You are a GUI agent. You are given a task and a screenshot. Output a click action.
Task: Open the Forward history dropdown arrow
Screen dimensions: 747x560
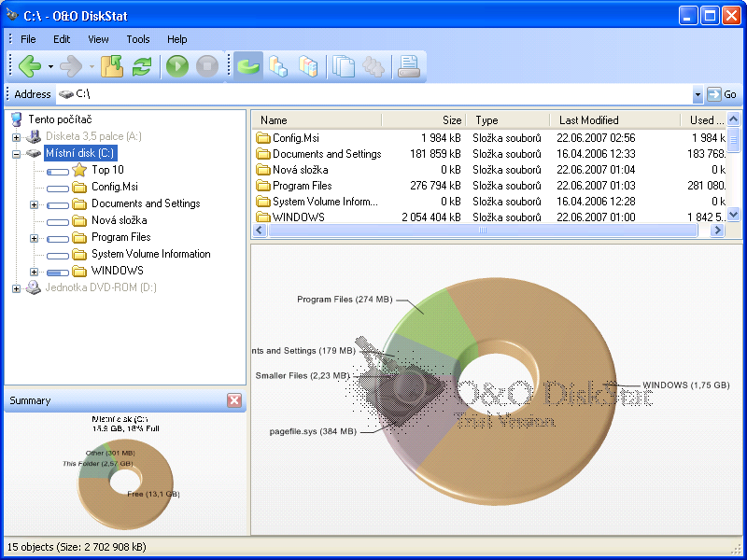[x=92, y=66]
